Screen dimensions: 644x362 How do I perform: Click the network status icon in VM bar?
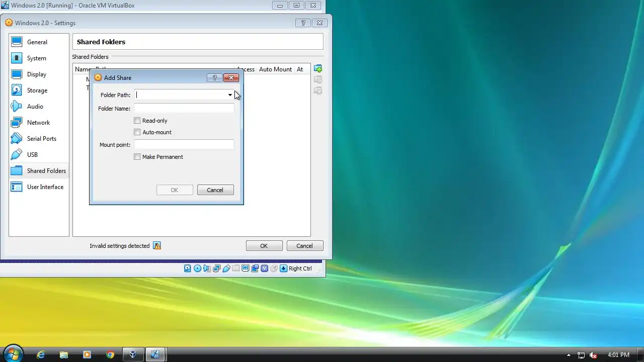[216, 268]
